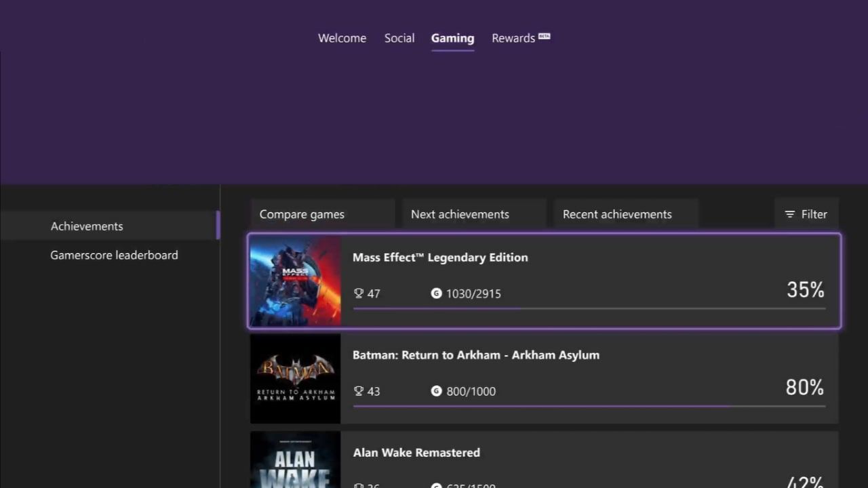Click Batman Arkham Asylum 80% progress bar
This screenshot has width=868, height=488.
coord(589,407)
